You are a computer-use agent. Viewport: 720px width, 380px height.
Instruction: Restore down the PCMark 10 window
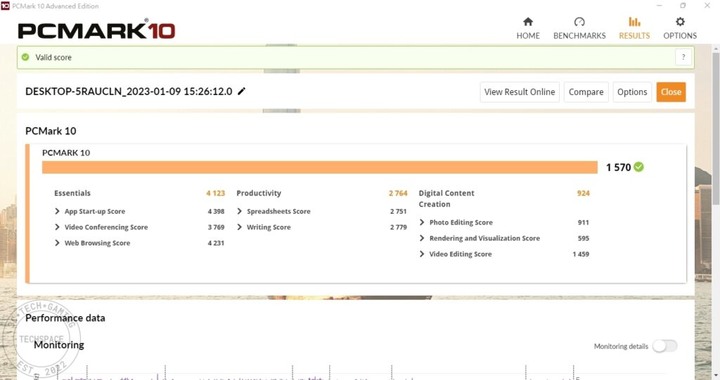click(683, 6)
